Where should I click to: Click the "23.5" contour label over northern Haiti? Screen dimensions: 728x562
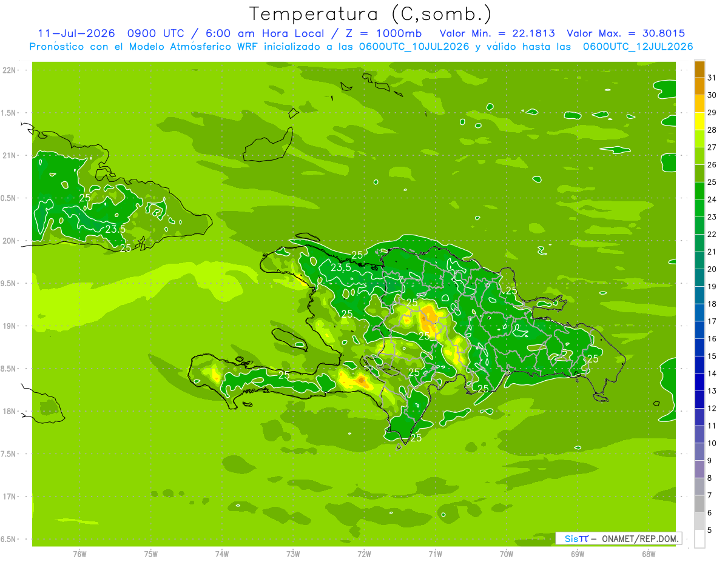point(341,267)
